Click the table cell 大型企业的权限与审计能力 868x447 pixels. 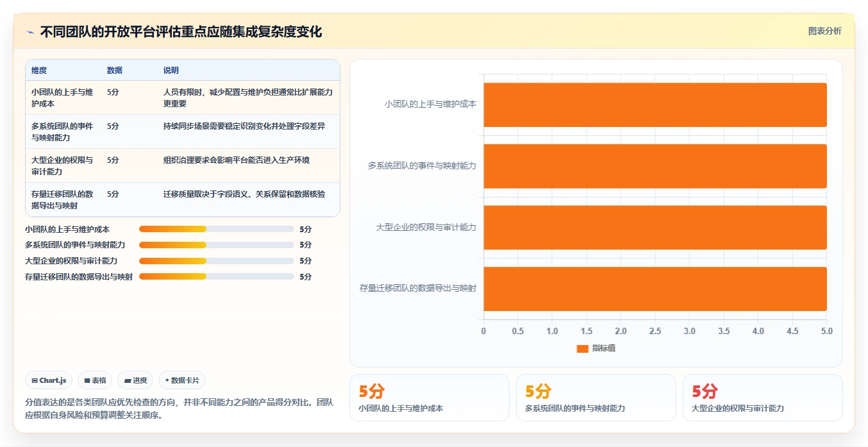[62, 165]
